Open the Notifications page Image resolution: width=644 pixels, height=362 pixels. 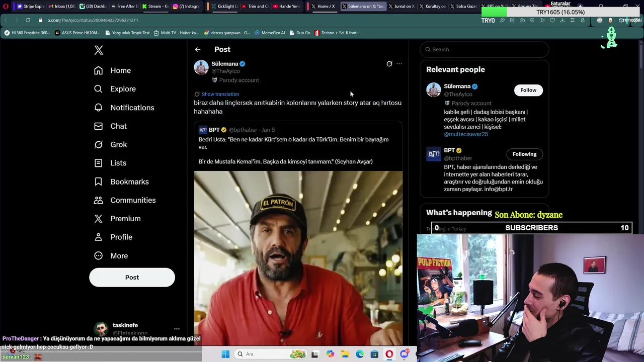(x=124, y=108)
